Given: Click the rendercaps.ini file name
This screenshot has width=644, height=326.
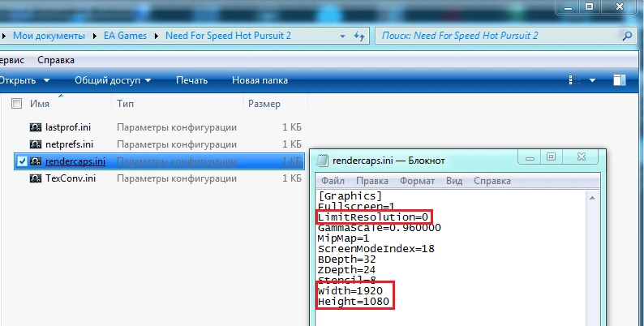Looking at the screenshot, I should (x=75, y=161).
